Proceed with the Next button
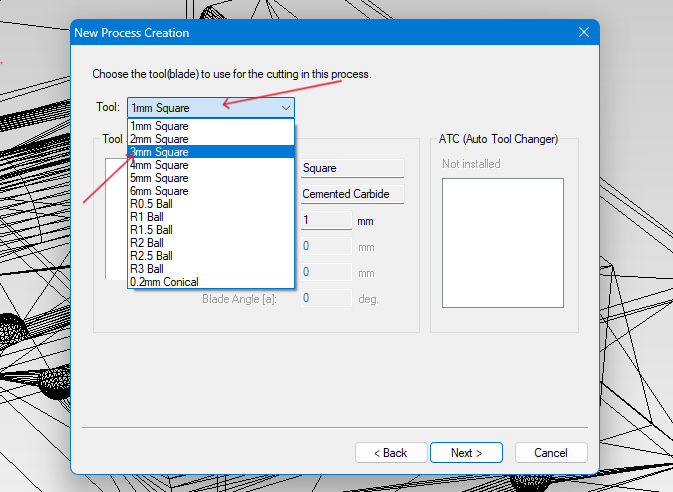 pyautogui.click(x=466, y=453)
